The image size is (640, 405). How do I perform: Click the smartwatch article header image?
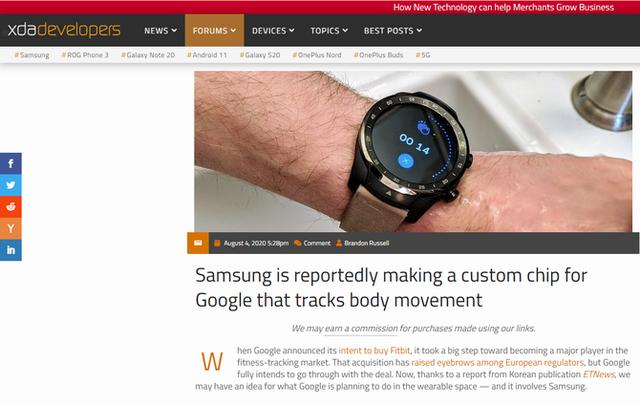click(x=413, y=151)
